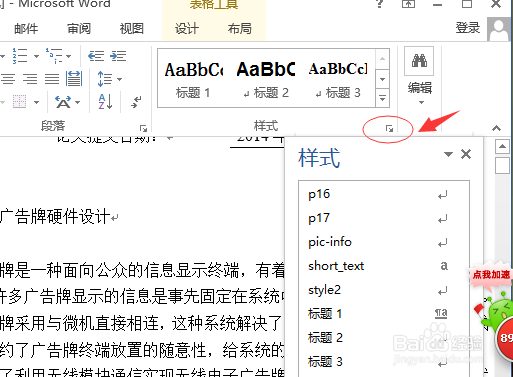Apply distributed alignment
Viewport: 513px width, 377px height.
click(74, 79)
